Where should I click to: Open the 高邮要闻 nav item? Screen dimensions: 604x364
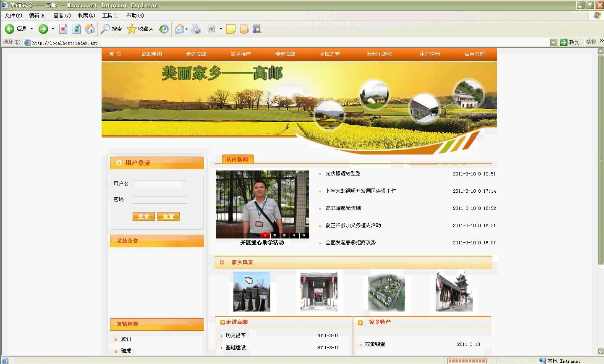click(x=152, y=54)
